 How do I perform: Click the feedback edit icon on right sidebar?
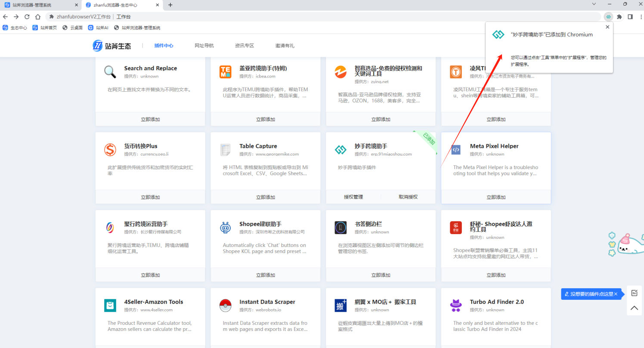click(x=634, y=293)
